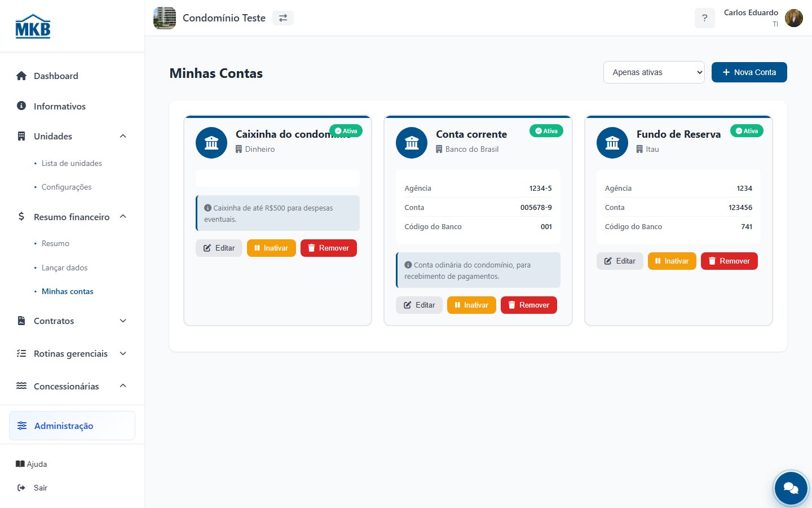The width and height of the screenshot is (812, 508).
Task: Click Carlos Eduardo's profile avatar
Action: pos(794,18)
